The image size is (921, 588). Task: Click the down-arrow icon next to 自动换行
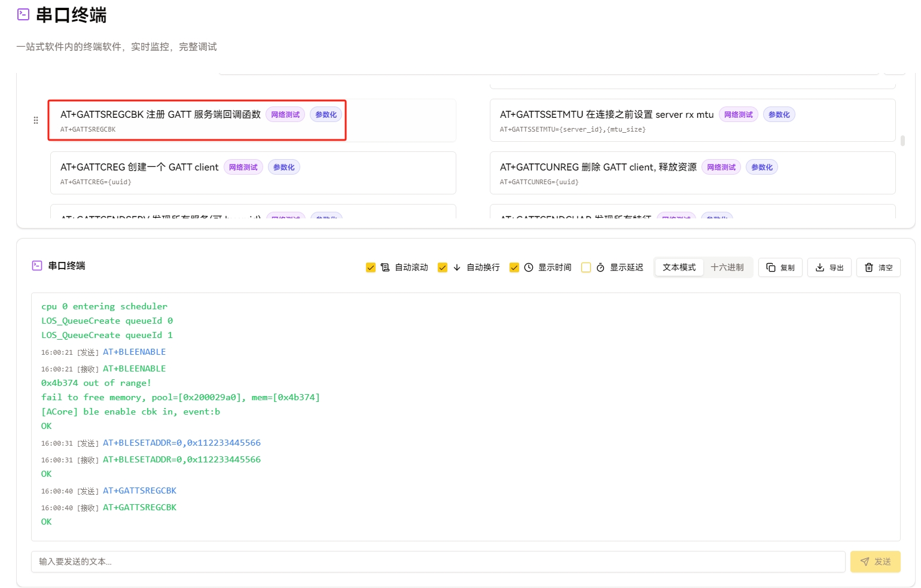pos(457,267)
